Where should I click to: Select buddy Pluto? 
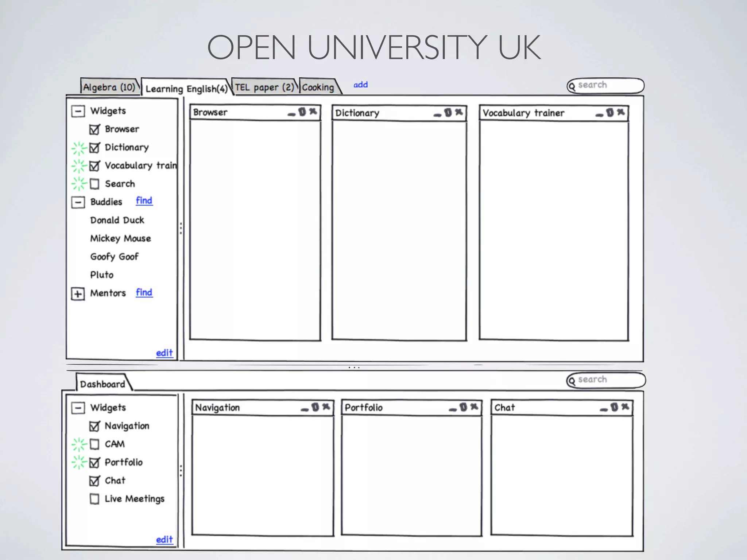click(102, 275)
